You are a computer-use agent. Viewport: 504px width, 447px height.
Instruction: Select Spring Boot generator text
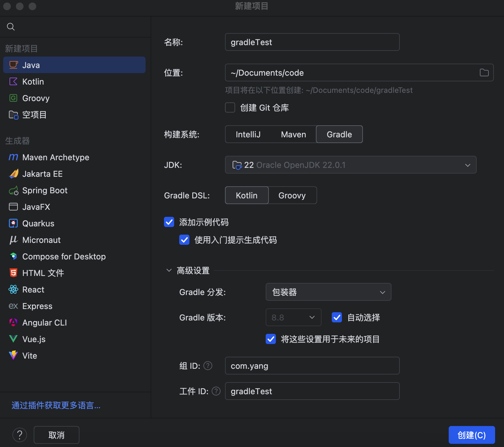tap(45, 190)
